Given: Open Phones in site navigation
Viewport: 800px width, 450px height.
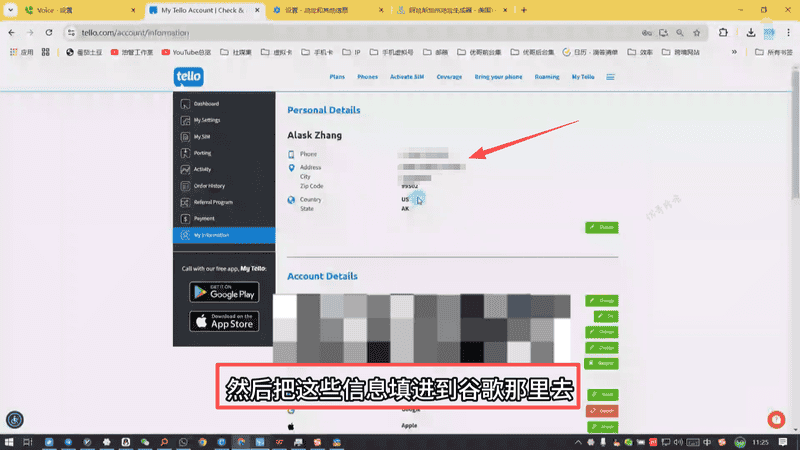Looking at the screenshot, I should coord(367,77).
